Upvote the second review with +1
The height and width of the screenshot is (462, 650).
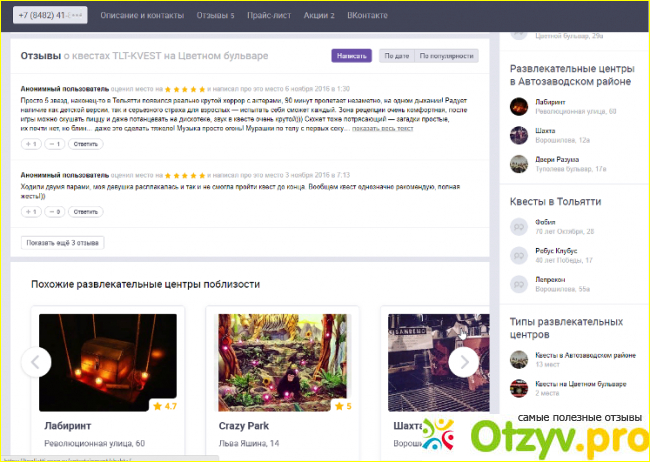click(31, 212)
